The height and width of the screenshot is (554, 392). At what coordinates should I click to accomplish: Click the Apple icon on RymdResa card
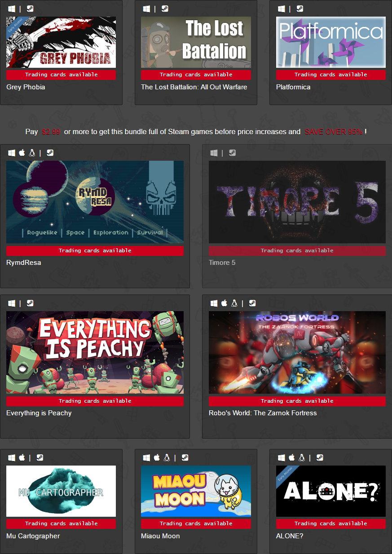(22, 153)
